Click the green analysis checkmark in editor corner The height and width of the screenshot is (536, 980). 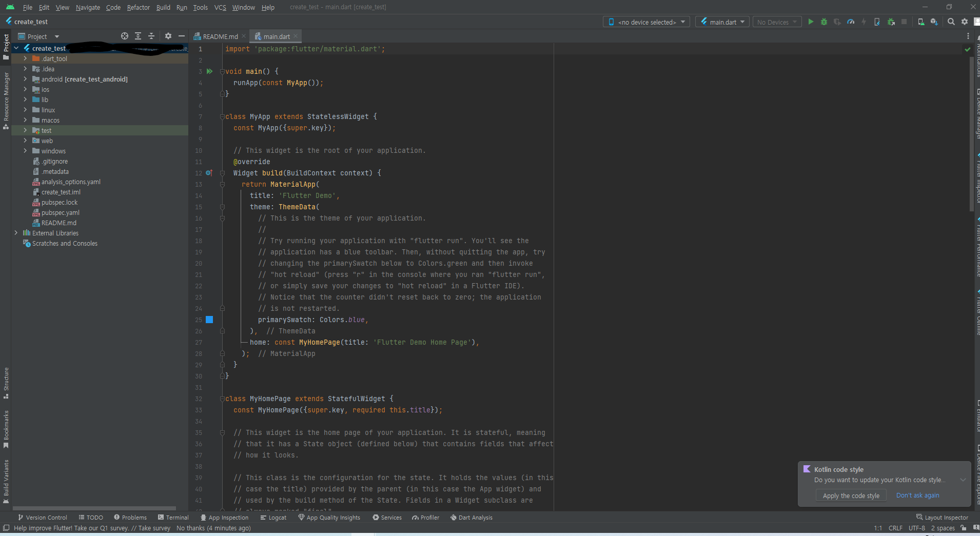[968, 49]
